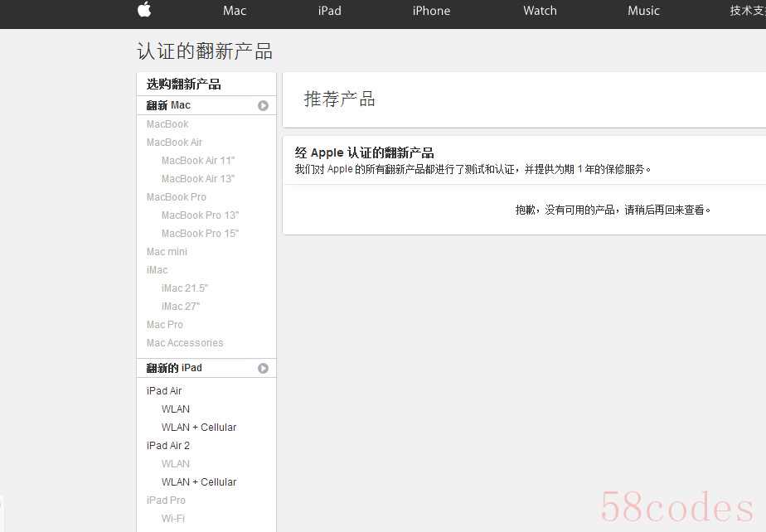The height and width of the screenshot is (532, 766).
Task: Select the iPad Air sidebar link
Action: pyautogui.click(x=164, y=391)
